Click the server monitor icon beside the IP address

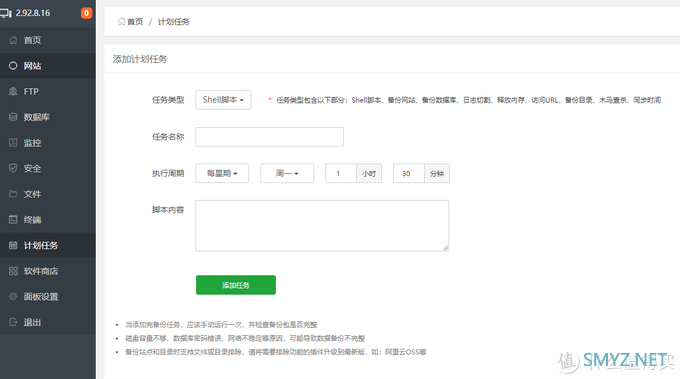(6, 13)
